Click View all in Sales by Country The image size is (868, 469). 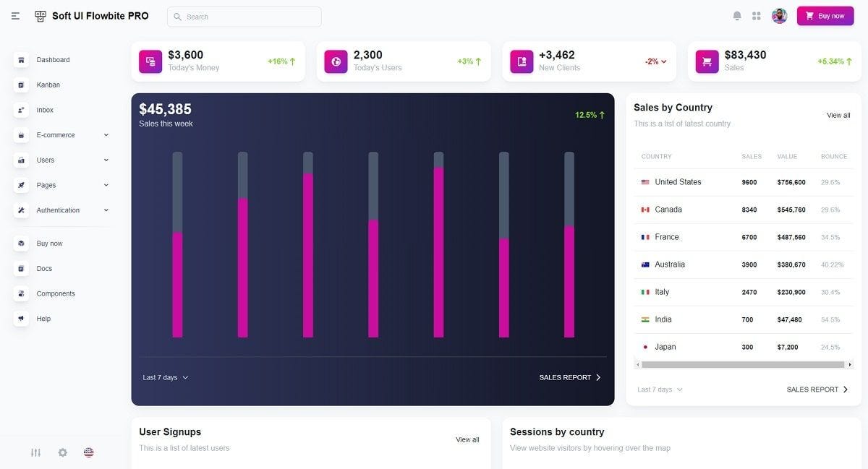[x=838, y=116]
